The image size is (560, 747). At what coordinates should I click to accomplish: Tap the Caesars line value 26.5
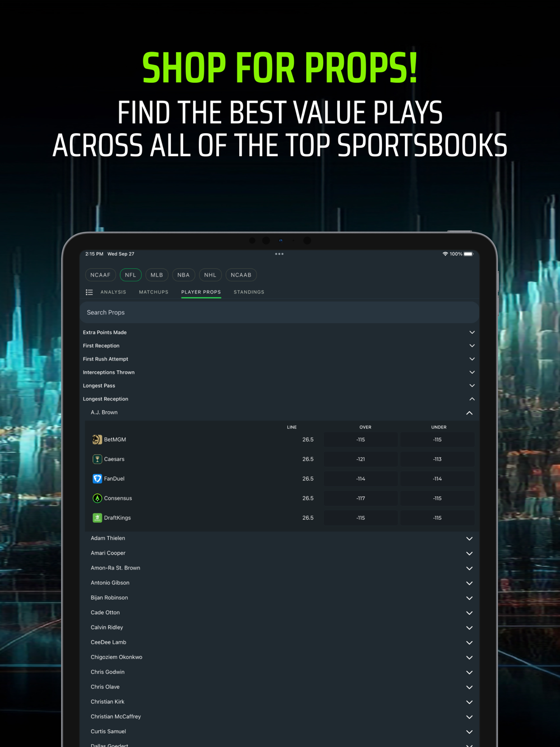tap(308, 459)
